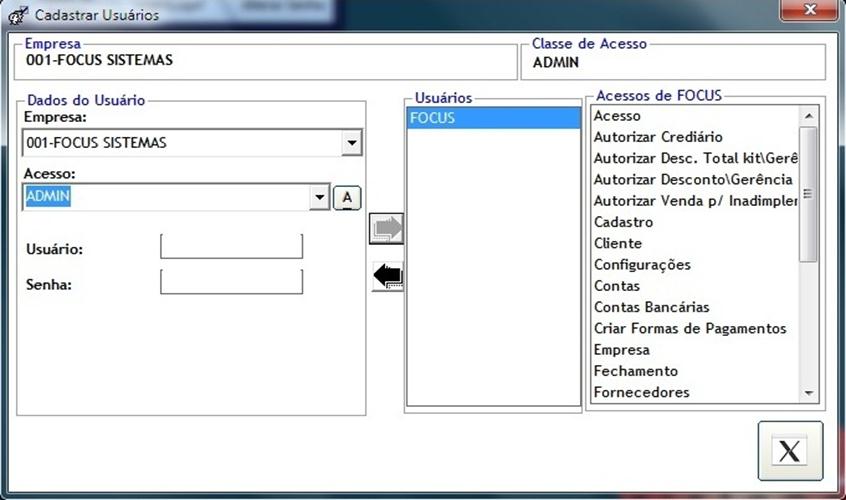The width and height of the screenshot is (846, 500).
Task: Click the access list scrollbar thumb
Action: tap(808, 194)
